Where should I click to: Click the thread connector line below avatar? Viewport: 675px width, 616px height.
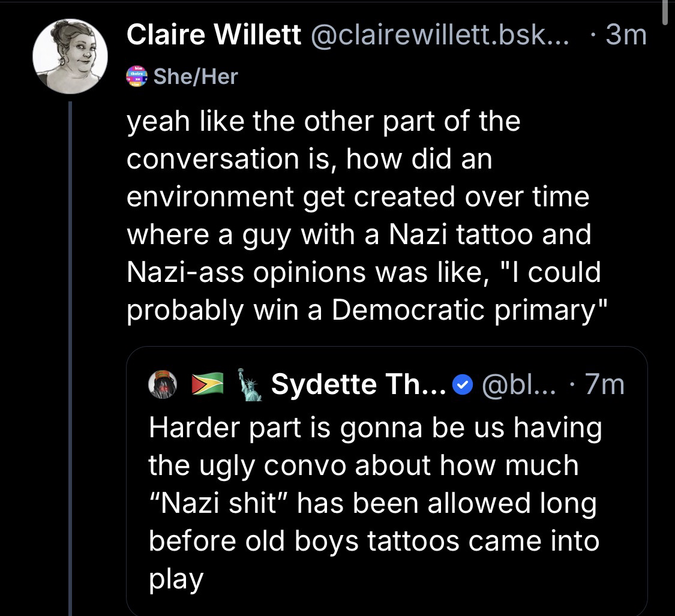coord(71,360)
